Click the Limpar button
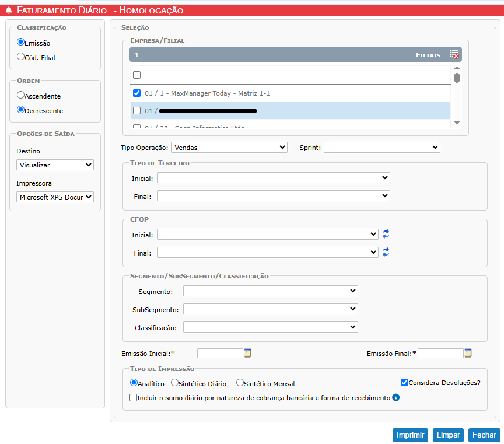 click(x=448, y=435)
